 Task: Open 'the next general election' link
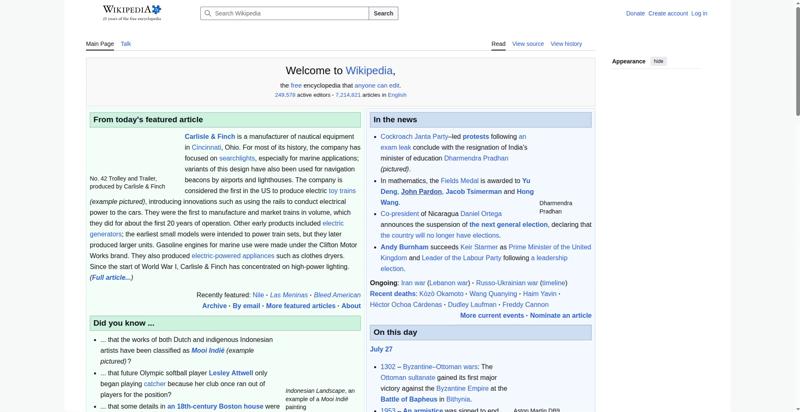point(508,224)
